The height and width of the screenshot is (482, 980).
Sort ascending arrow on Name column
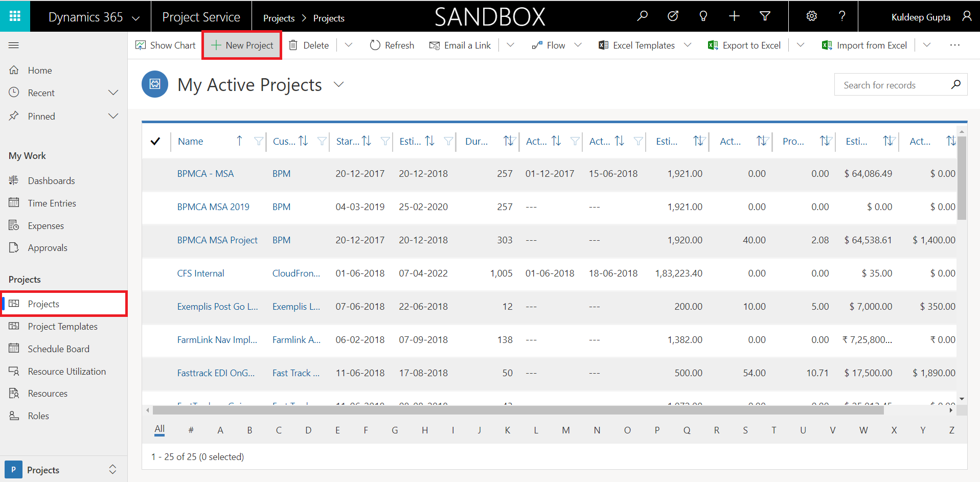coord(239,141)
